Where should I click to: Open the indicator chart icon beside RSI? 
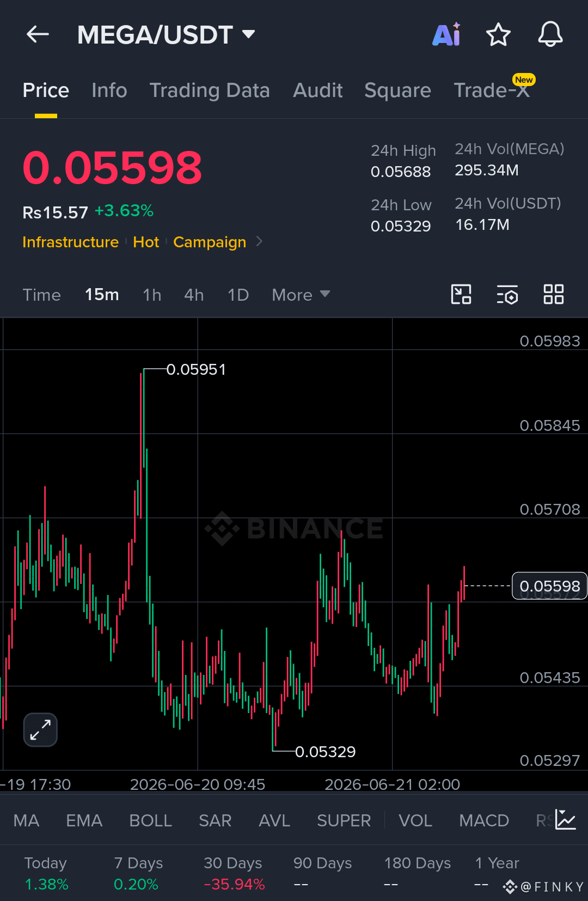click(x=565, y=820)
